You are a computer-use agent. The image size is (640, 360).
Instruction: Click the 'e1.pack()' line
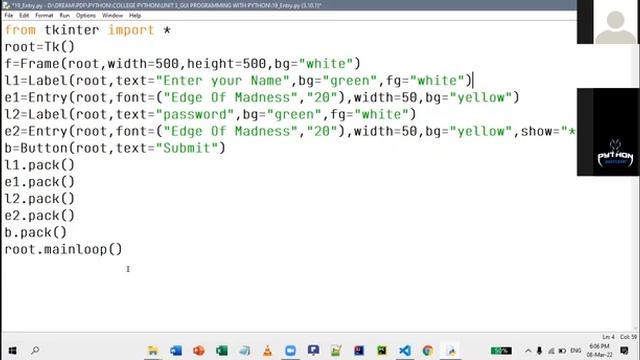pos(40,182)
